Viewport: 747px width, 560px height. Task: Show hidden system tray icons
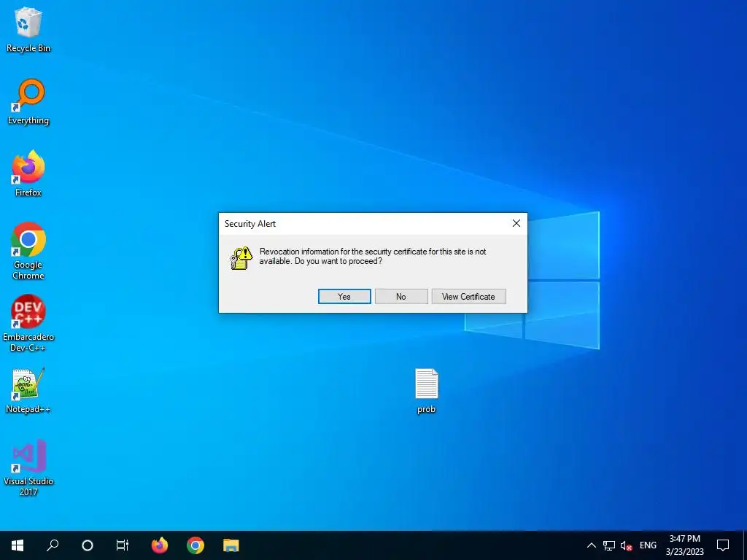tap(591, 545)
